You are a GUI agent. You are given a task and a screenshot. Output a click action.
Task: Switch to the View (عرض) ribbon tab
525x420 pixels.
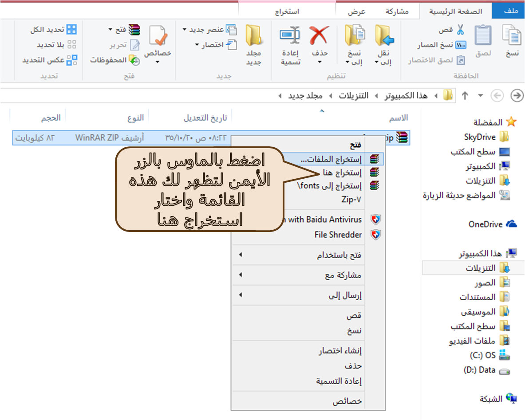click(x=356, y=12)
